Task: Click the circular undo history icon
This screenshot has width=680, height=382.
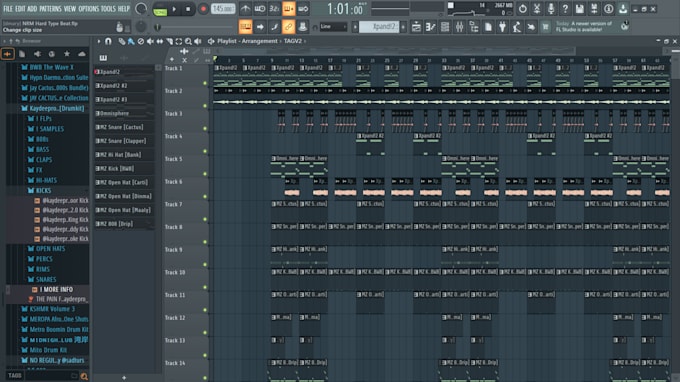Action: 522,9
